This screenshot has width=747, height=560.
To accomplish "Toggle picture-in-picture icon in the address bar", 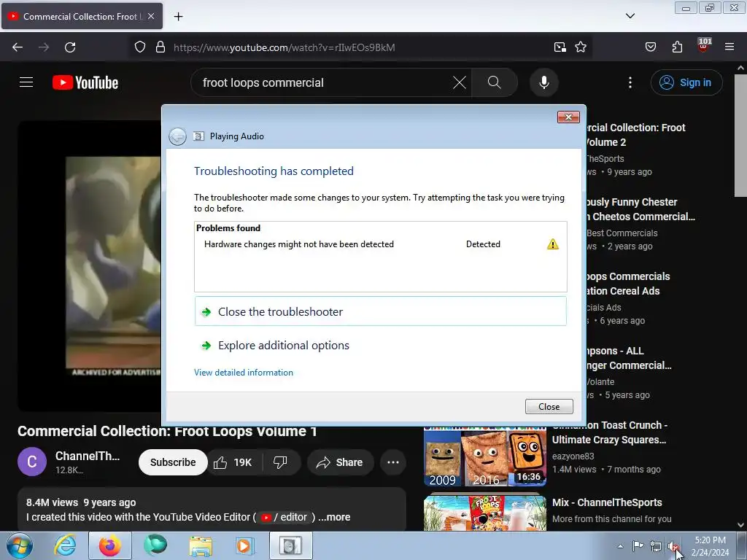I will point(560,47).
